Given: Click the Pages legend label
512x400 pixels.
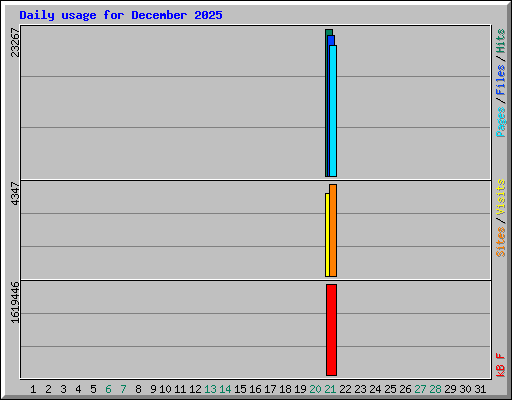Looking at the screenshot, I should [x=501, y=122].
